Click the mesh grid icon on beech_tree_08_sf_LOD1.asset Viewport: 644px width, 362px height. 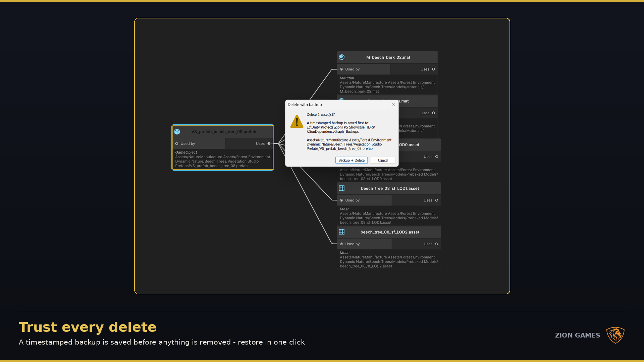(x=341, y=188)
